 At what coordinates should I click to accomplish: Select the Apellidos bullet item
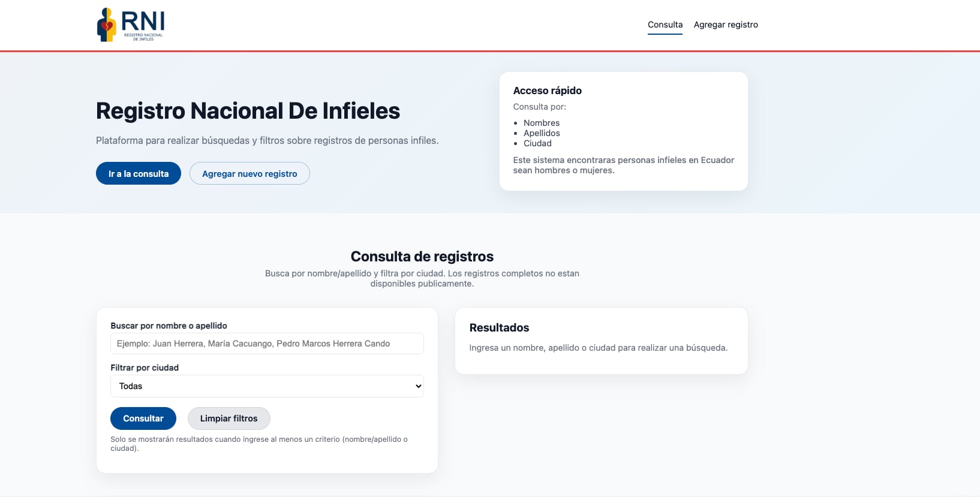(x=541, y=133)
